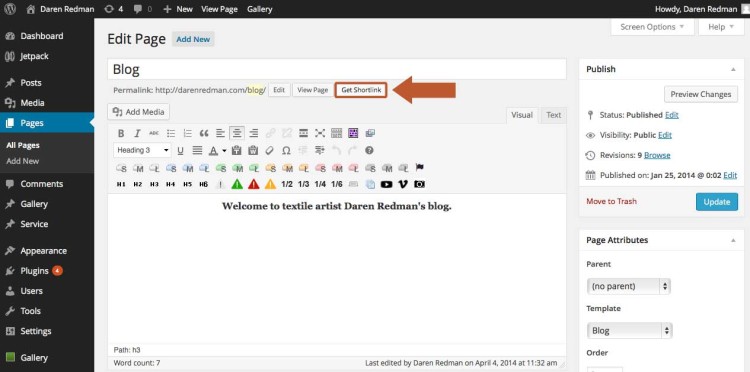Underline the selected text
750x372 pixels.
180,151
